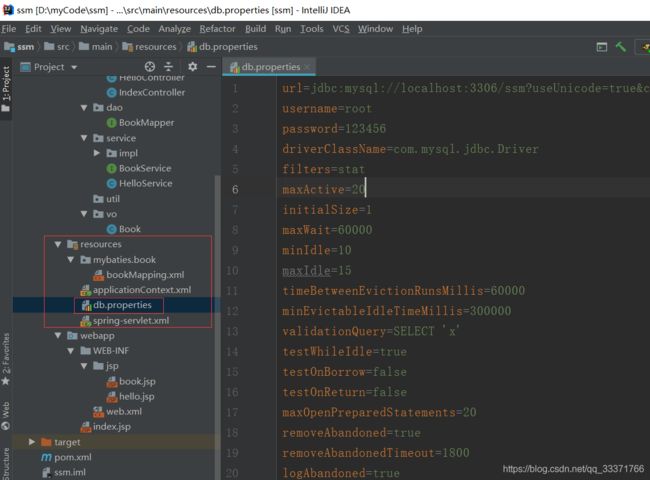Click the db.properties breadcrumb
The height and width of the screenshot is (480, 650).
222,47
